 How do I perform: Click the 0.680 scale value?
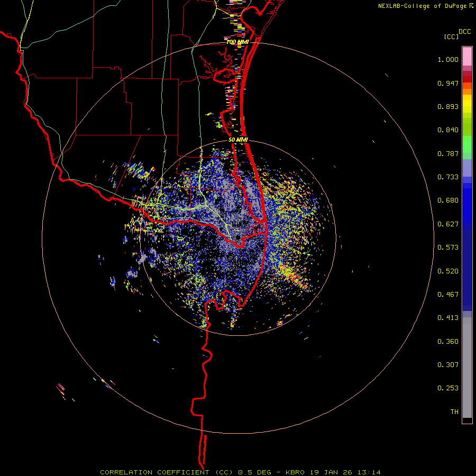(448, 200)
